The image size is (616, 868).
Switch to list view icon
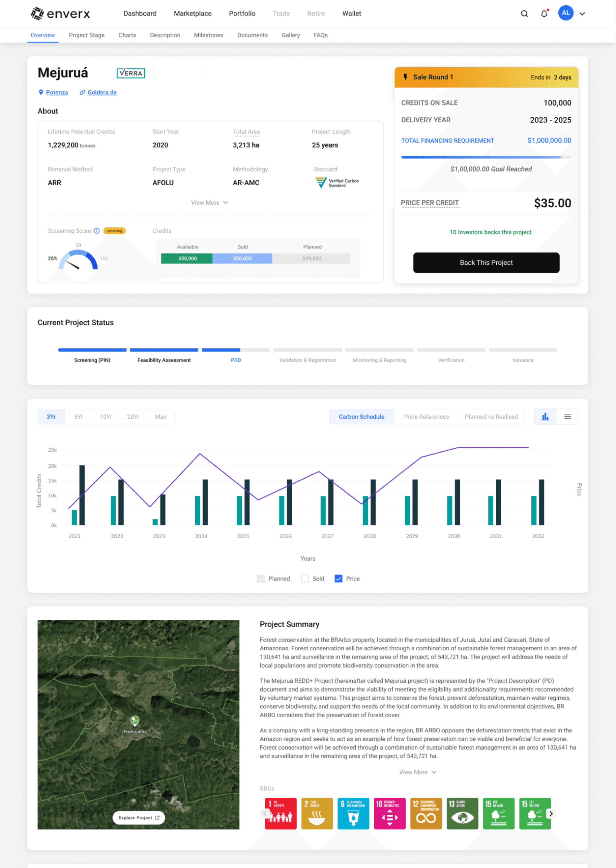pos(567,417)
